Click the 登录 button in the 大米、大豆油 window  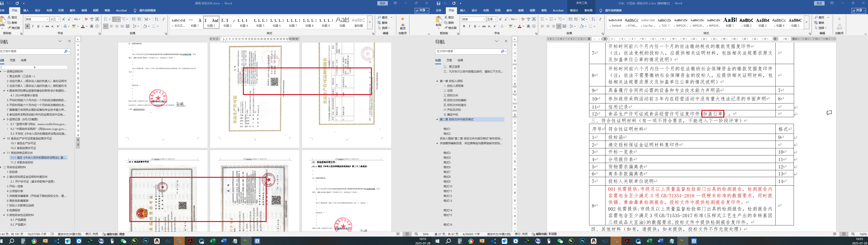tap(819, 3)
